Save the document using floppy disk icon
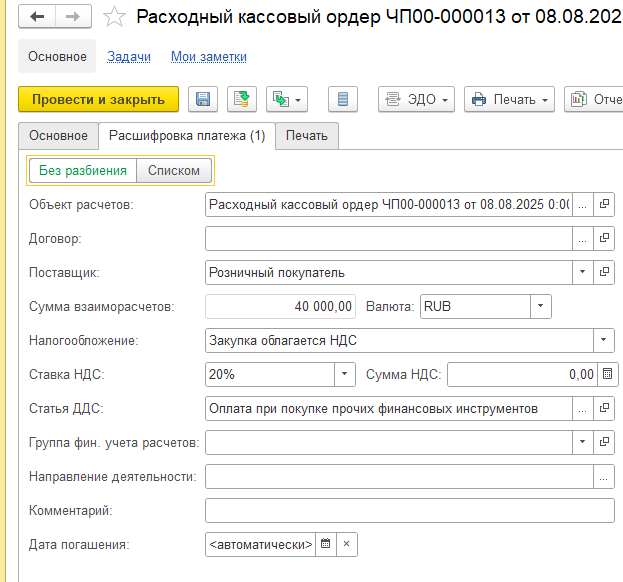 coord(203,99)
